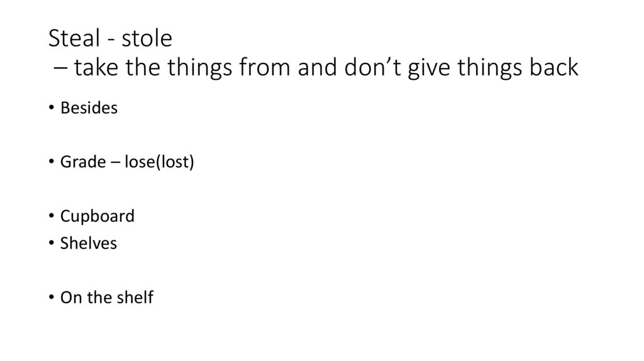Click the word "shelf" in the last bullet
This screenshot has width=644, height=361.
(133, 297)
